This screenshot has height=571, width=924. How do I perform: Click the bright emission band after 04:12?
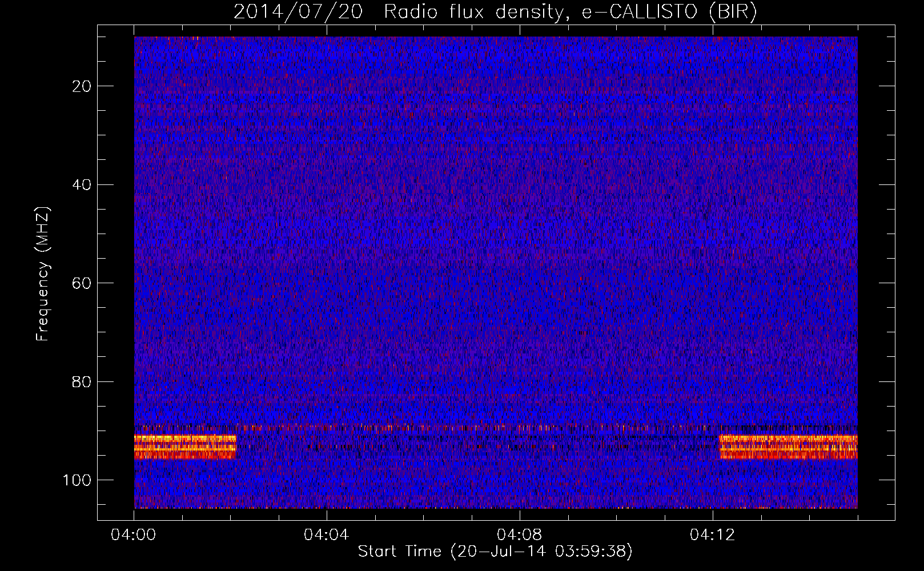788,447
